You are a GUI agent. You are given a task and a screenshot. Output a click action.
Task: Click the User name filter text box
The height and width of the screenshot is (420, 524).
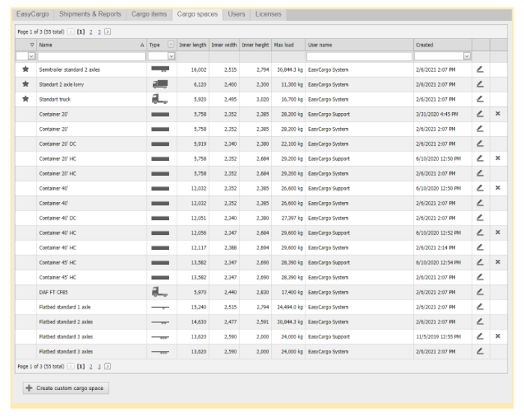(359, 56)
